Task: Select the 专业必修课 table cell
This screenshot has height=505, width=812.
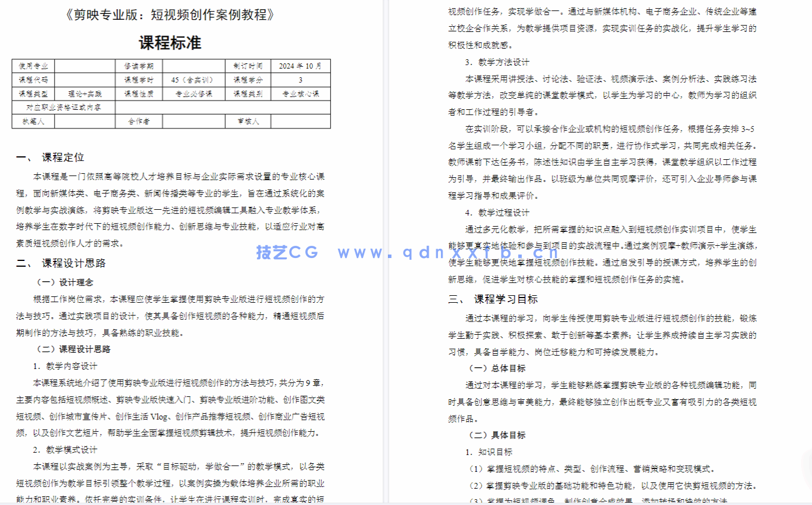Action: (x=194, y=94)
